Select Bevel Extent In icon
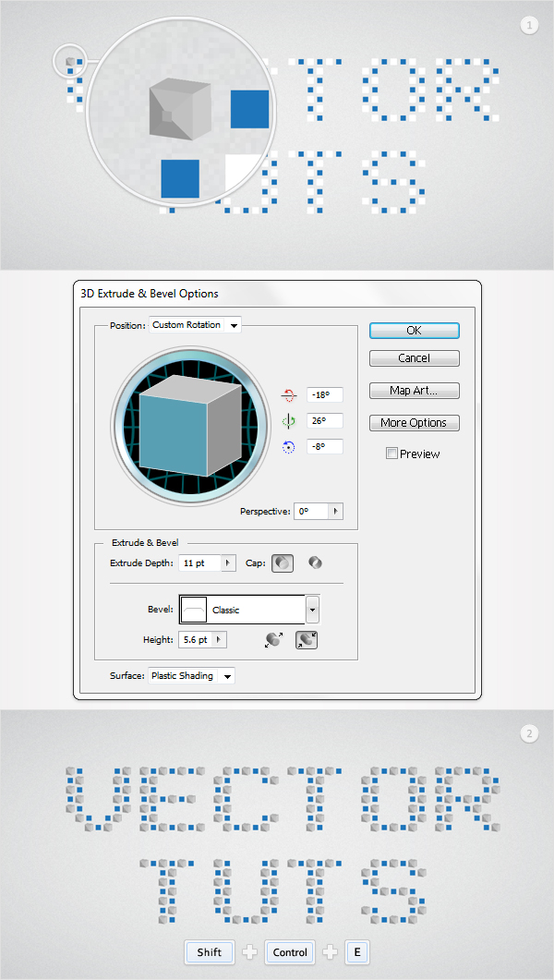Viewport: 554px width, 980px height. point(307,639)
